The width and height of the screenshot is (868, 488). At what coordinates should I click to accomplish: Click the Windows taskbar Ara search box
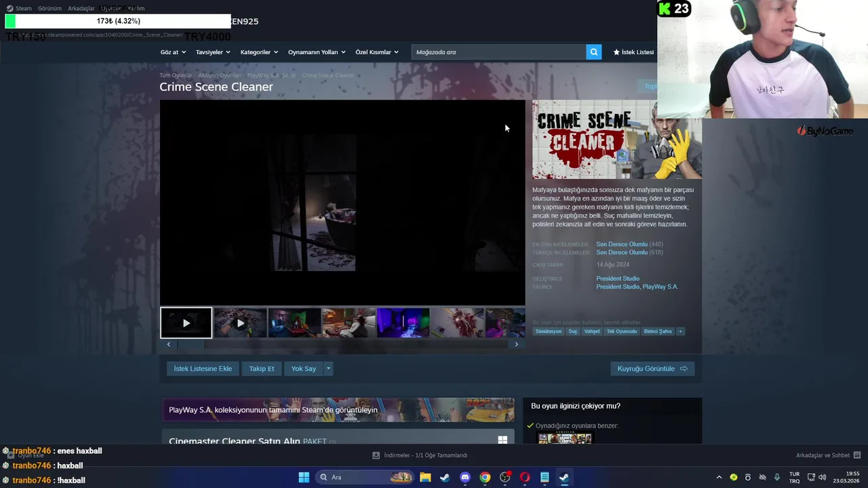pyautogui.click(x=365, y=477)
